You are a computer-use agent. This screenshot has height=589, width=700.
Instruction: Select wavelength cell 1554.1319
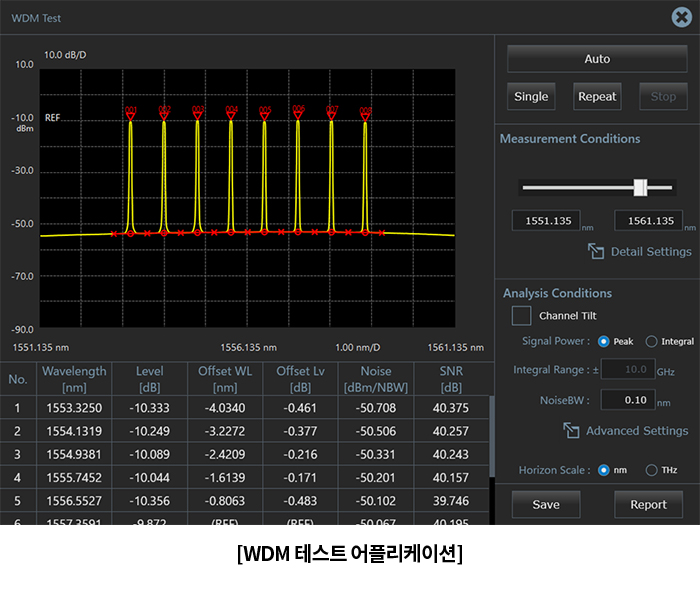coord(74,431)
